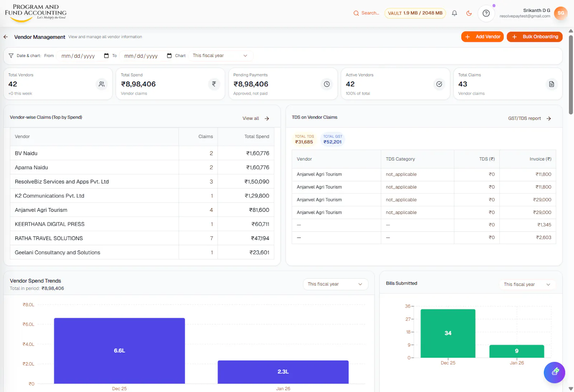Click the From date input field

point(84,56)
